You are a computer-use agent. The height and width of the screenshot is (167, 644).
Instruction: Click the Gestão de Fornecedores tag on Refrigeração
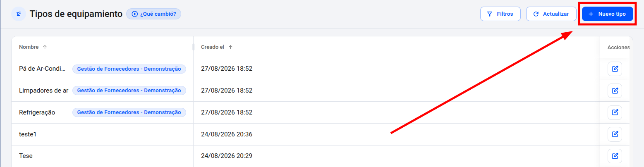click(x=129, y=112)
